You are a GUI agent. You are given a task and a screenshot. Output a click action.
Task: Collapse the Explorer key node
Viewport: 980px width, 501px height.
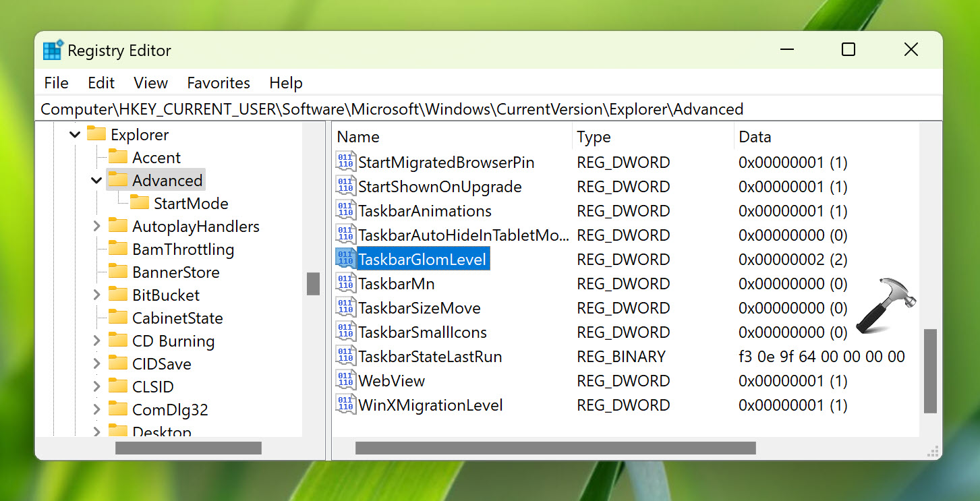[x=75, y=135]
